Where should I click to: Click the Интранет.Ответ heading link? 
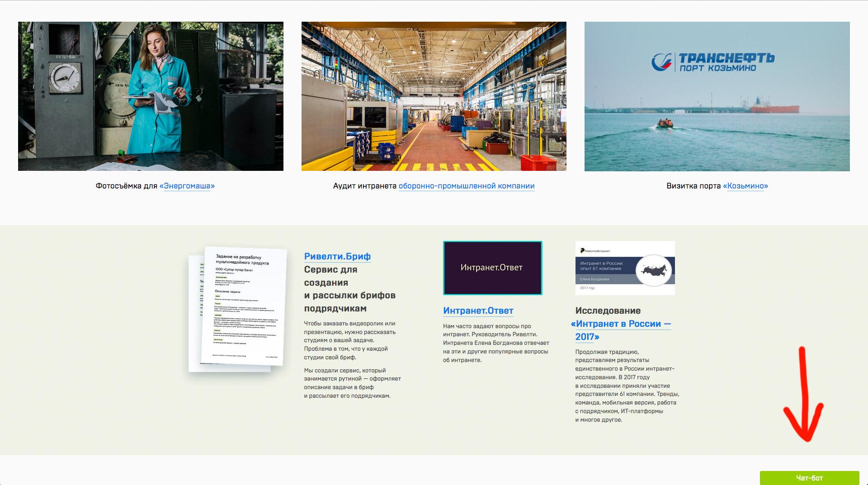tap(478, 311)
